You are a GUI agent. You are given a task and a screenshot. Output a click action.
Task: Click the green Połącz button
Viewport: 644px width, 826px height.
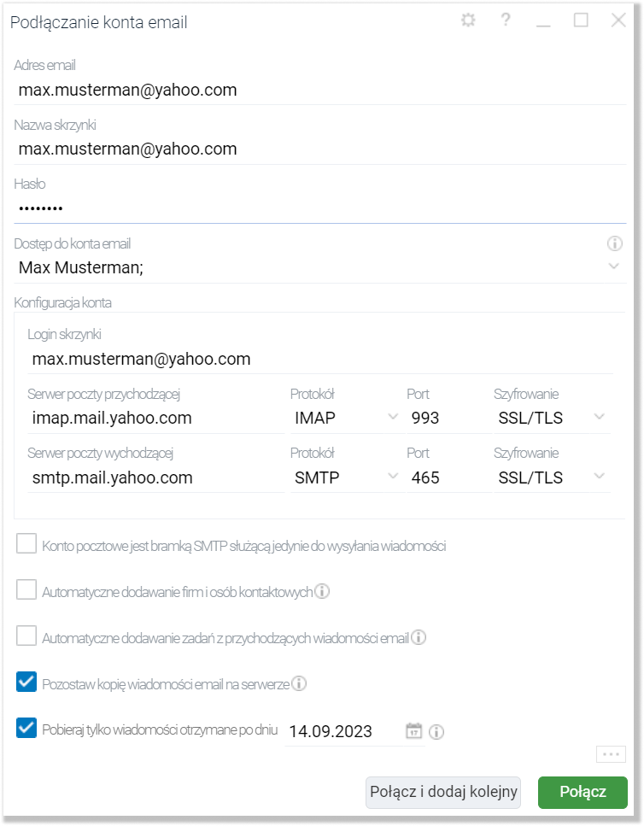pyautogui.click(x=583, y=792)
